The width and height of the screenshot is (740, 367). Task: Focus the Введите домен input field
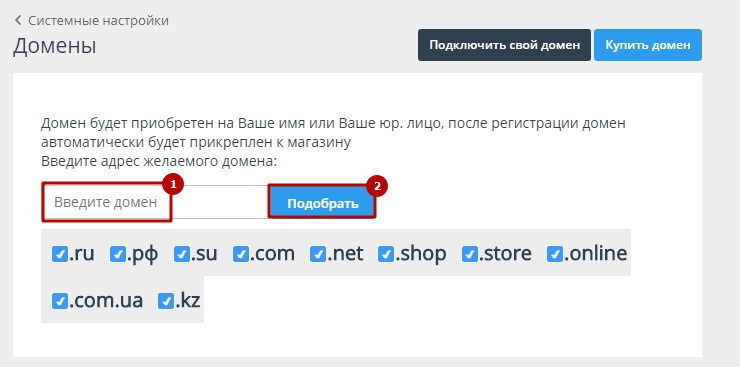click(x=156, y=202)
